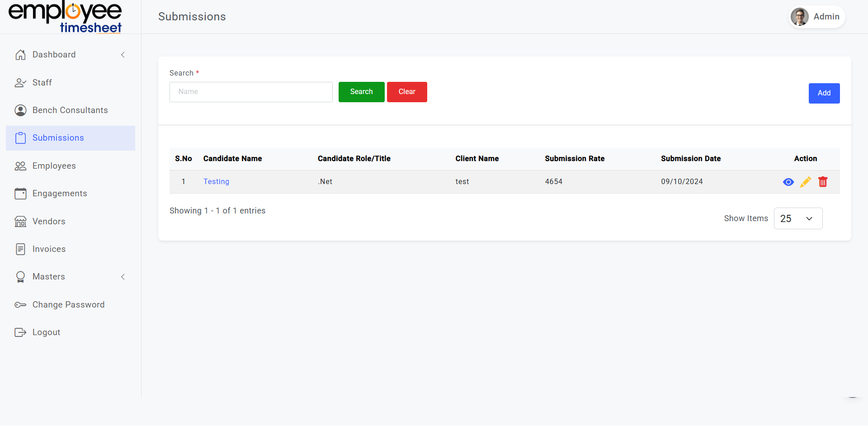868x426 pixels.
Task: Click the blue Add button
Action: [x=824, y=93]
